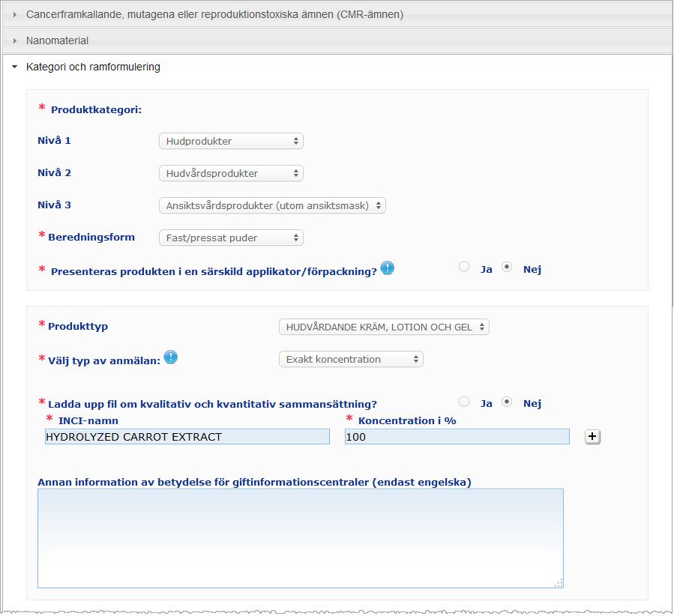Select Ja for Ladda upp fil om sammansättning
The image size is (674, 616).
[x=464, y=402]
